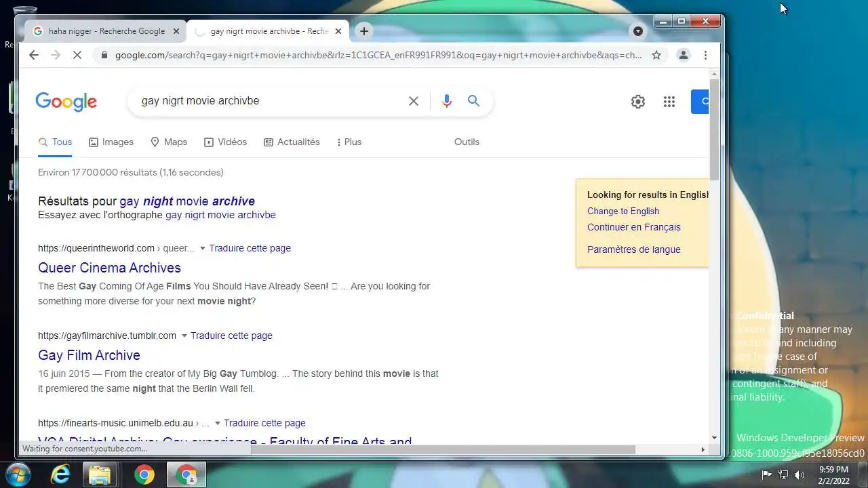Open Action Center flag in tray
The height and width of the screenshot is (488, 868).
767,474
